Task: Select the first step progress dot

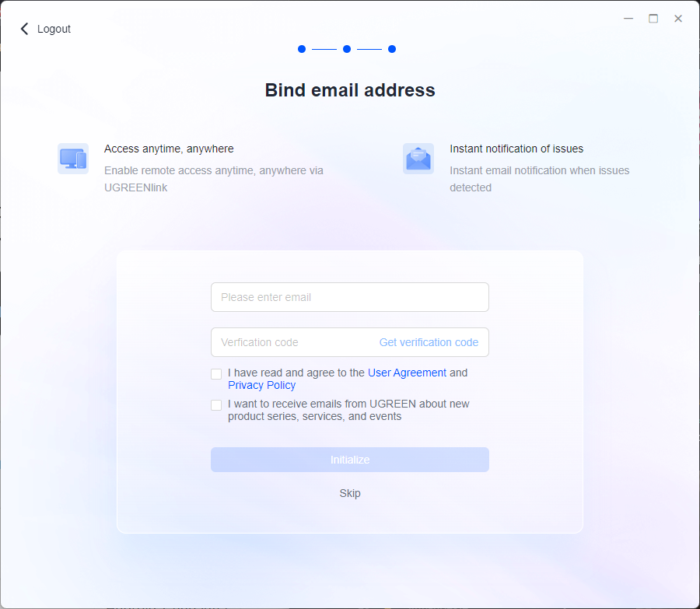Action: [x=302, y=49]
